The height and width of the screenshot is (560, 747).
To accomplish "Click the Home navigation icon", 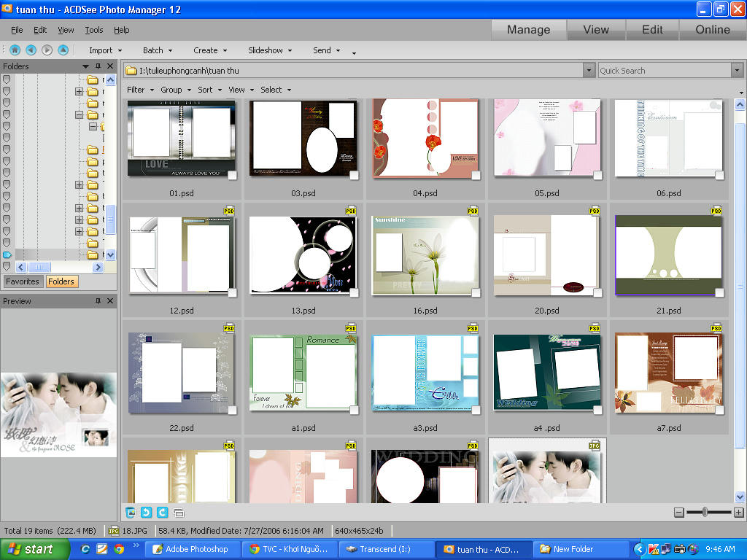I will 15,50.
